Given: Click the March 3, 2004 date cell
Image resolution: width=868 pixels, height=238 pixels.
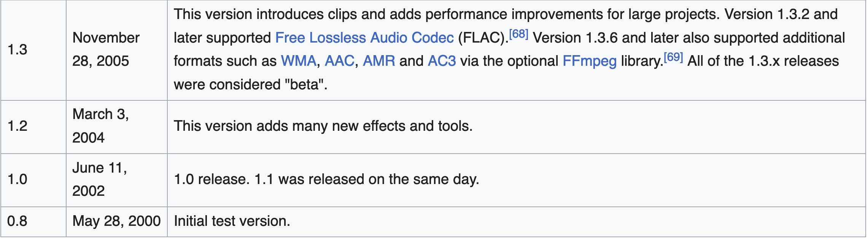Looking at the screenshot, I should [100, 126].
